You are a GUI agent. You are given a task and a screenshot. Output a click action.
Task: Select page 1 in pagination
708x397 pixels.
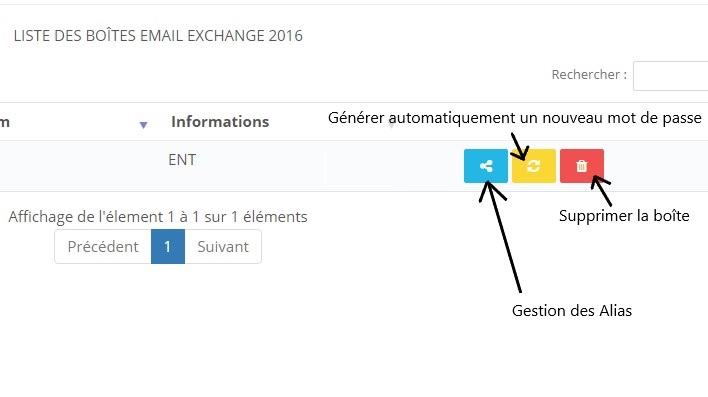[x=168, y=247]
